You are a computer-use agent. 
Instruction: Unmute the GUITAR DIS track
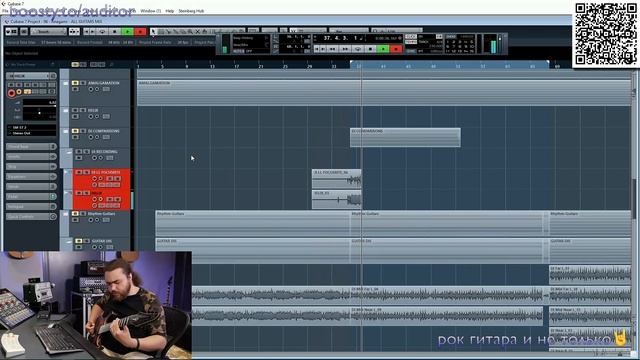(79, 241)
